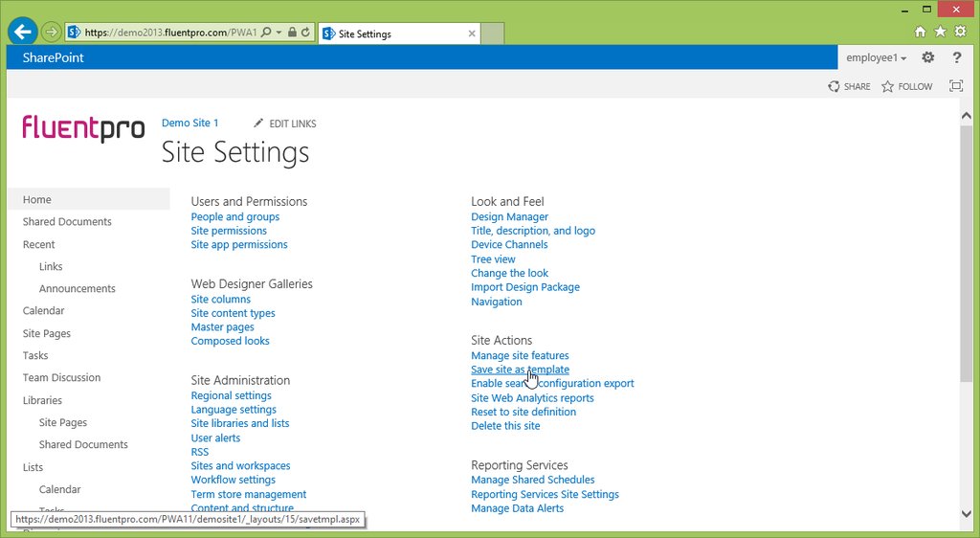Open Site Pages under Libraries
The height and width of the screenshot is (538, 980).
63,422
